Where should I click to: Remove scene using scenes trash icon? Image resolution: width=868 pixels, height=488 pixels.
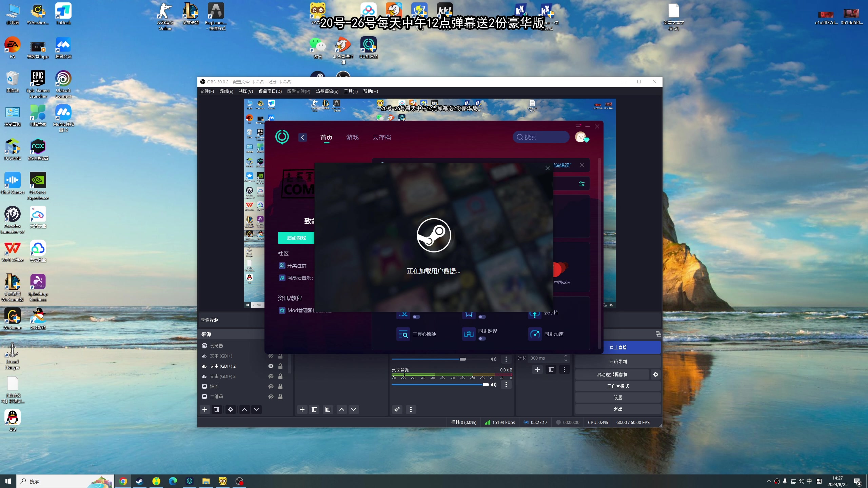coord(314,409)
